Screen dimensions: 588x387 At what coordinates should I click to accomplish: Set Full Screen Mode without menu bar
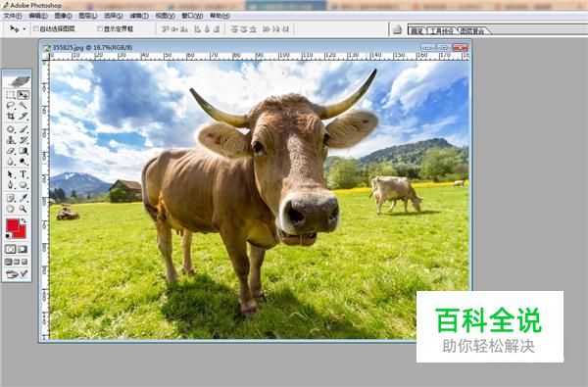click(x=24, y=262)
